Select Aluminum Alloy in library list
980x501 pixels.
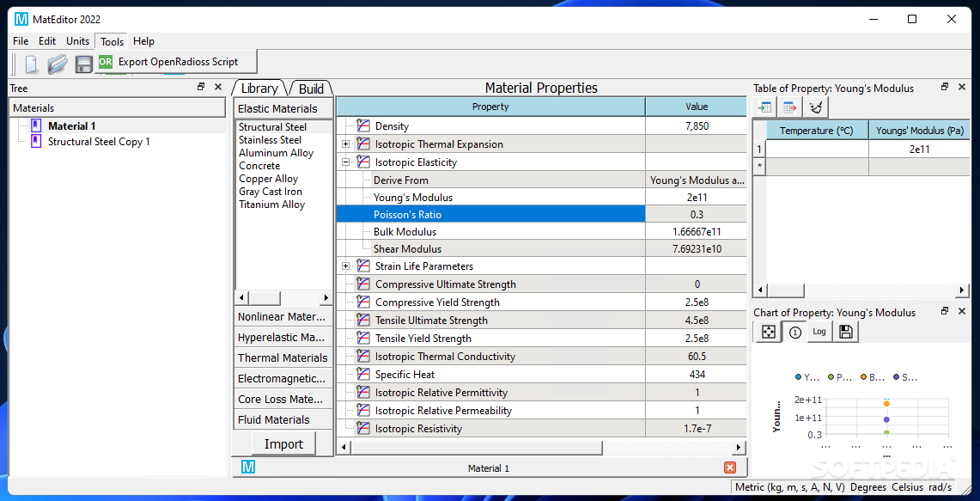277,153
